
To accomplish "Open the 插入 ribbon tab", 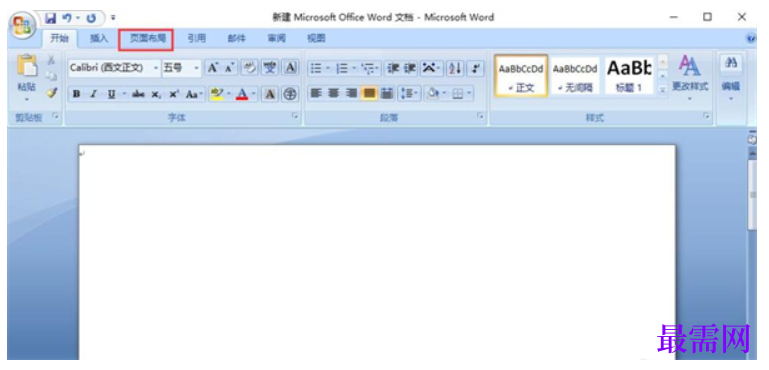I will (99, 38).
